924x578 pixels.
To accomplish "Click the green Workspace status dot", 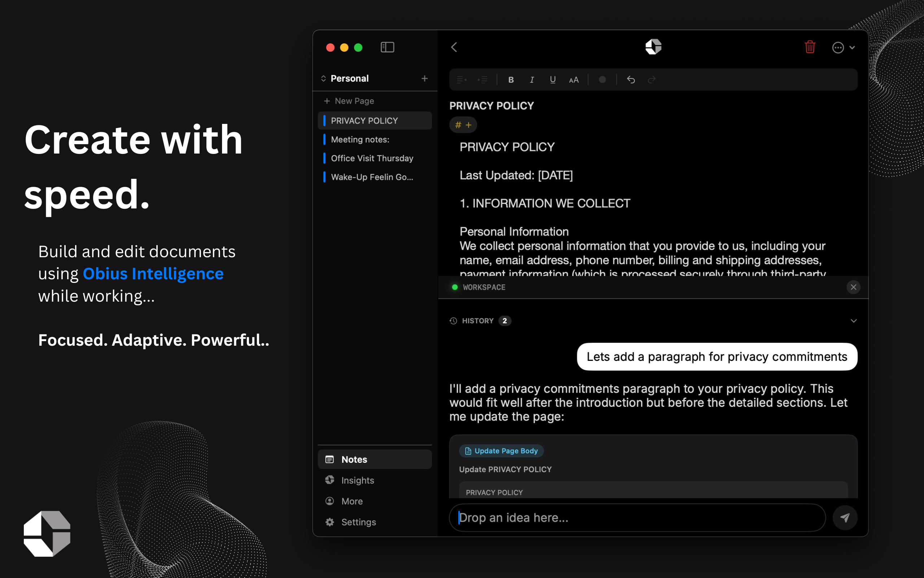I will click(x=455, y=287).
